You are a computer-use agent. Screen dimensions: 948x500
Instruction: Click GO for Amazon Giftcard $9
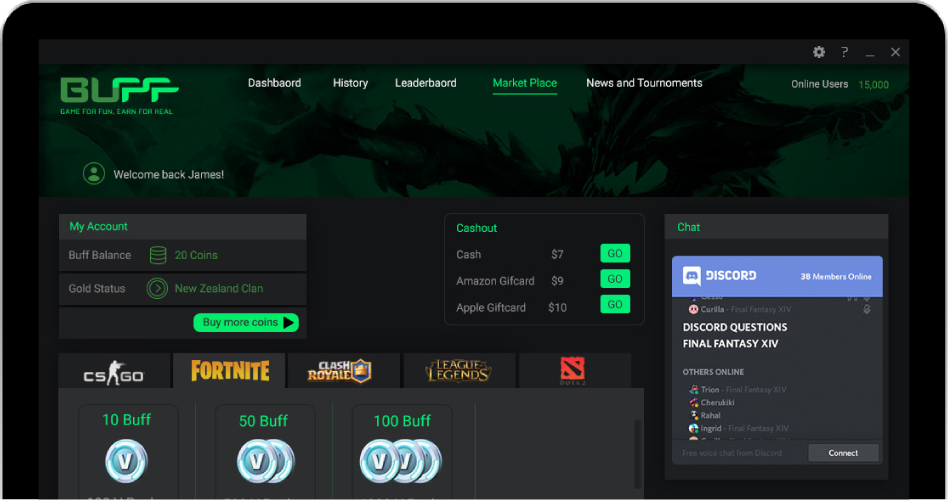point(615,279)
